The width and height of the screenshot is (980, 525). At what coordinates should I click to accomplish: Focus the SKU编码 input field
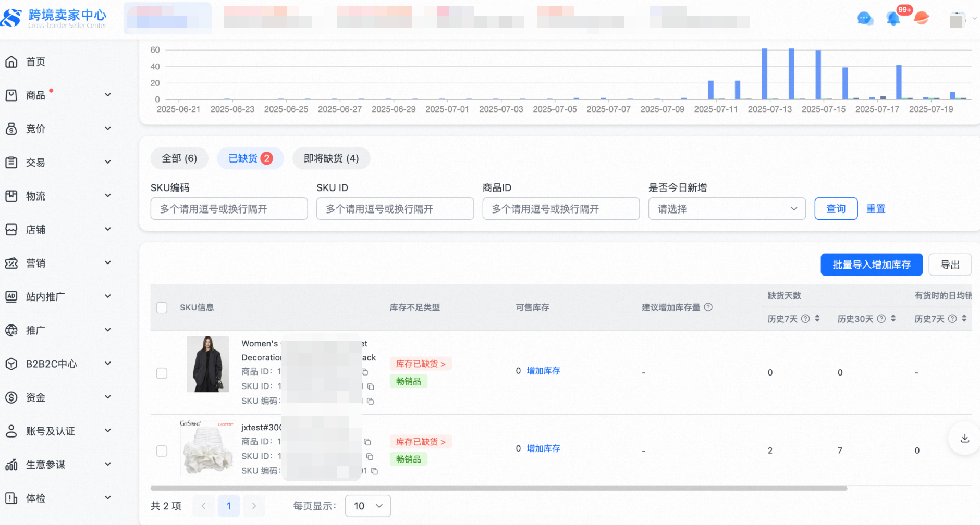click(229, 209)
